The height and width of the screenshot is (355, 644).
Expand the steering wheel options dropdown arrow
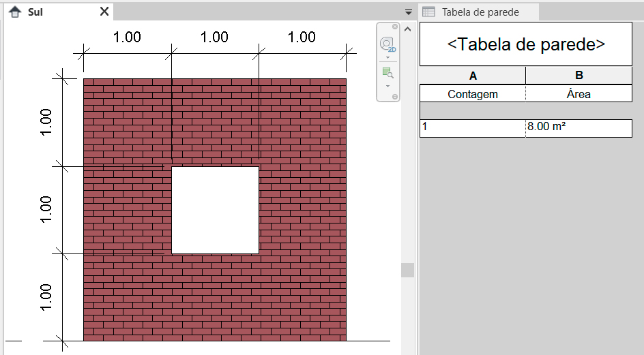(x=387, y=58)
